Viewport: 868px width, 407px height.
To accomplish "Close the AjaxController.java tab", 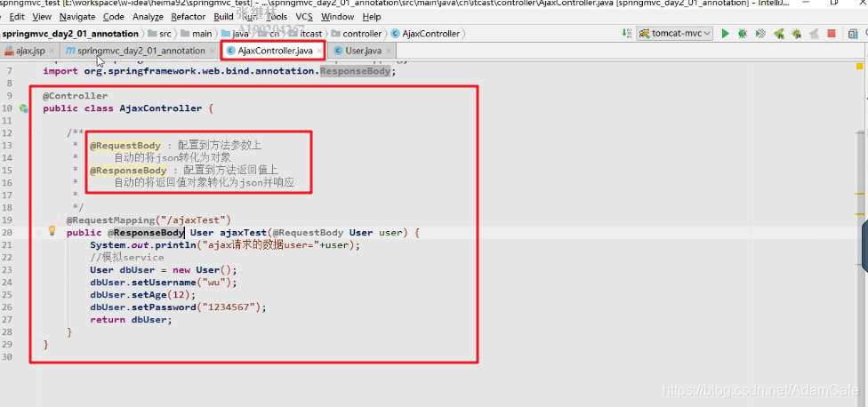I will [x=319, y=51].
